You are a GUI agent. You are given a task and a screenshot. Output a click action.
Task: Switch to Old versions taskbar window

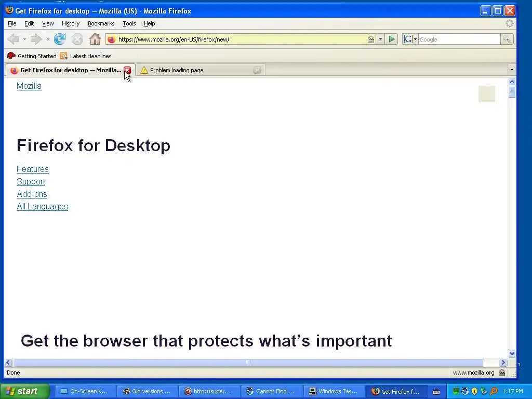tap(147, 391)
